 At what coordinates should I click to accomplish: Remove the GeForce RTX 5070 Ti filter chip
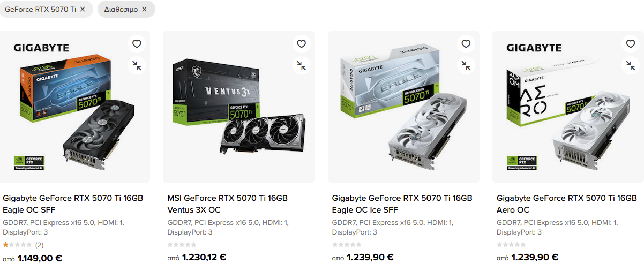click(83, 9)
